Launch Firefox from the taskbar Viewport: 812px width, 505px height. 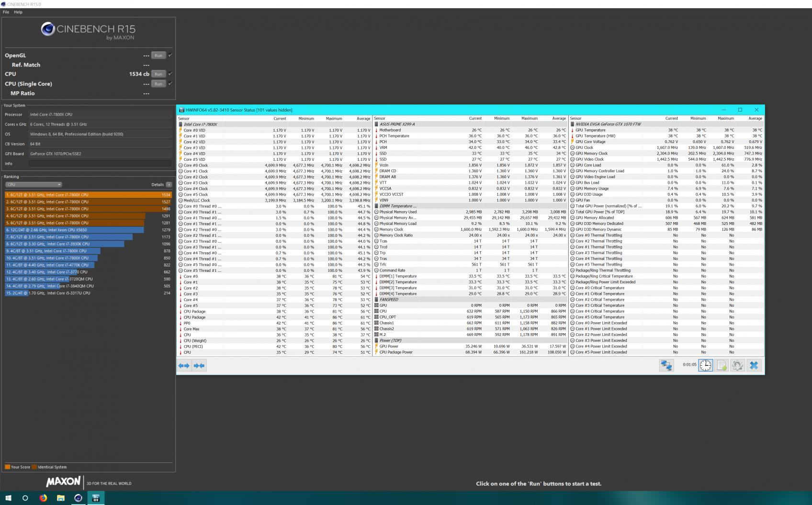click(x=43, y=498)
